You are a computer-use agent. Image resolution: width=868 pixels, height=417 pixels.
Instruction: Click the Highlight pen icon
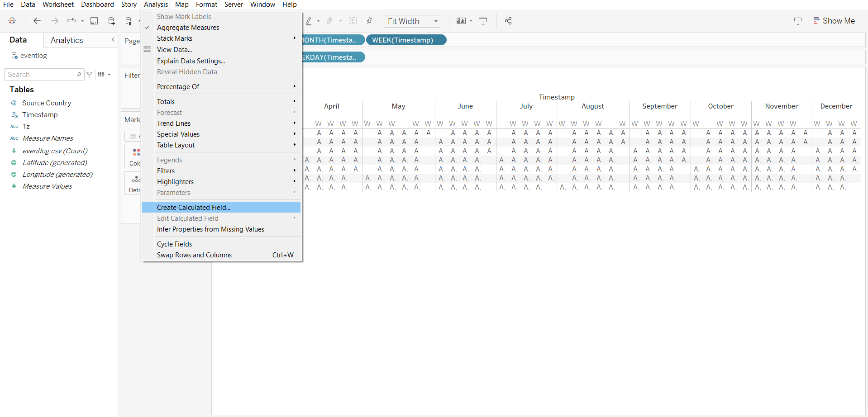[309, 21]
